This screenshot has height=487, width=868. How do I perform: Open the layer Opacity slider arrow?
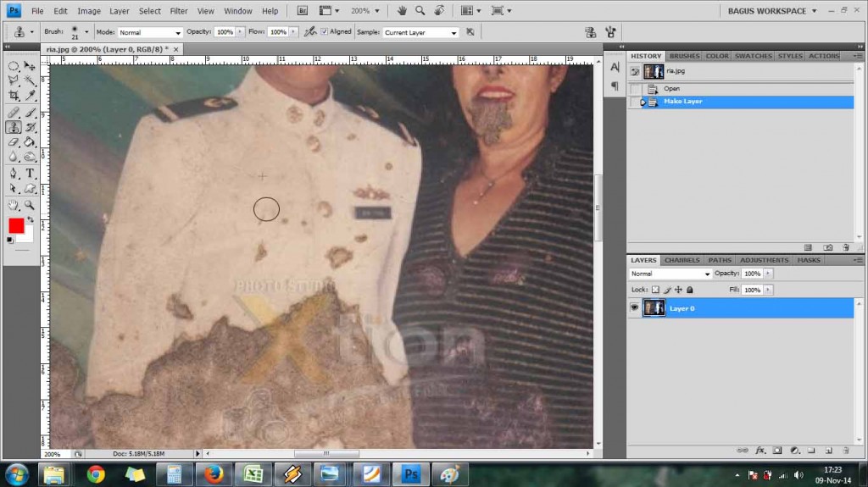pos(768,274)
